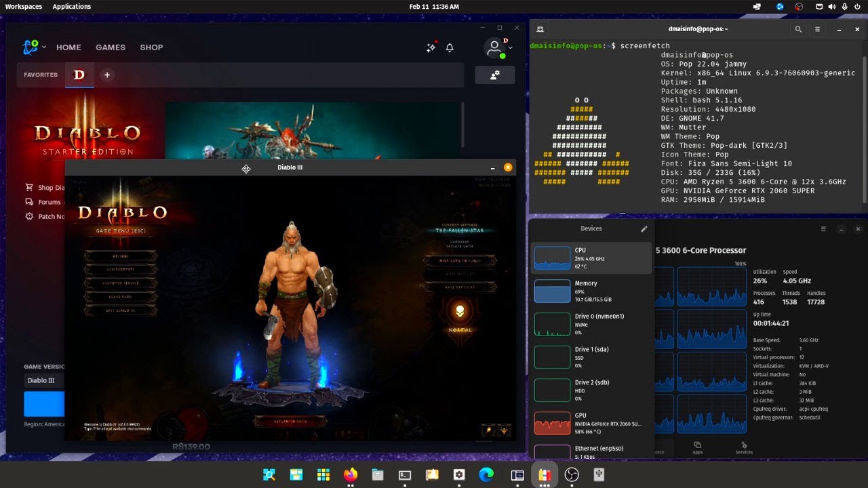Image resolution: width=868 pixels, height=488 pixels.
Task: Click Open Game to Public button
Action: point(460,260)
